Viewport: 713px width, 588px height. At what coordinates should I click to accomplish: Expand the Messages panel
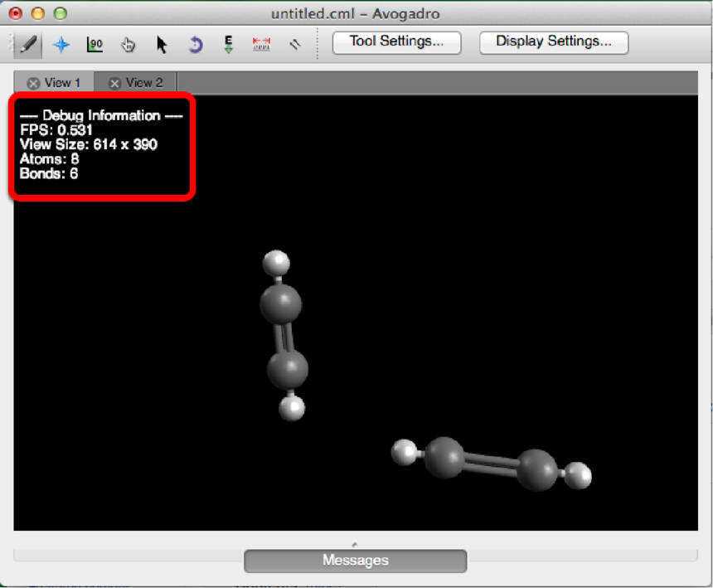[x=355, y=561]
